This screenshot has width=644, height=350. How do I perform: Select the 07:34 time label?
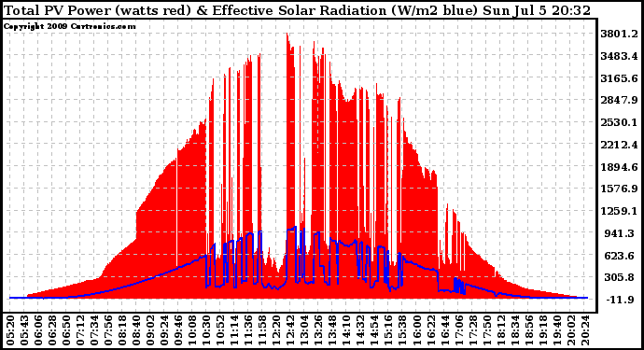(94, 330)
